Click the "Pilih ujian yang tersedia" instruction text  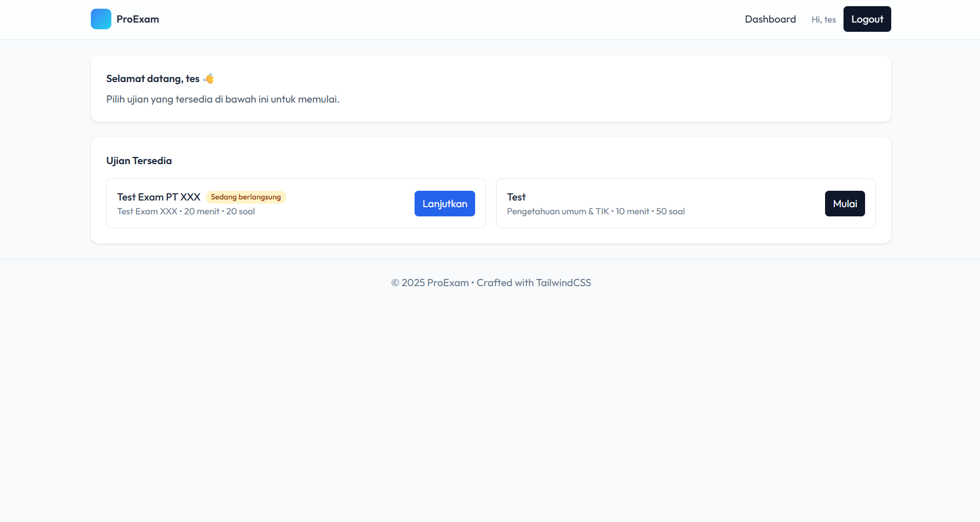click(223, 99)
